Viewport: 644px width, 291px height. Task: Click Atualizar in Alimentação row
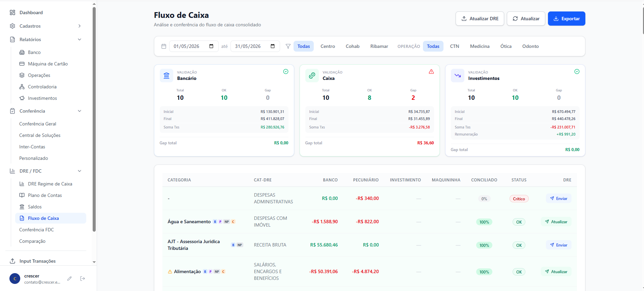click(556, 272)
